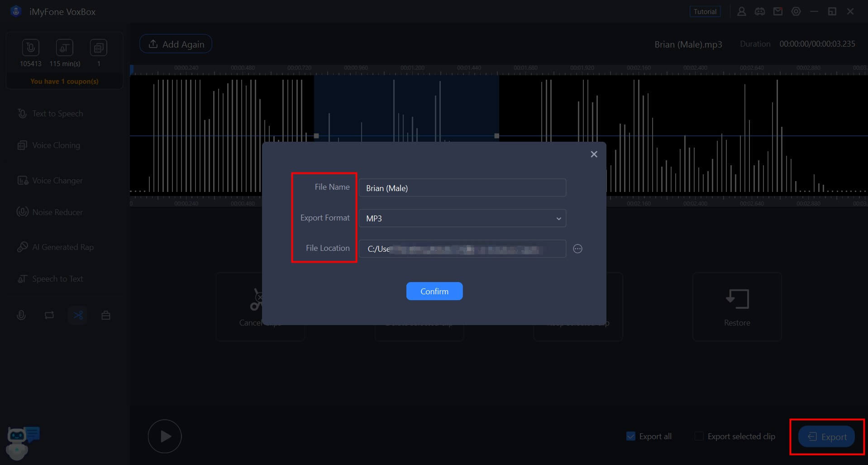Click the playhead marker at timeline start
Screen dimensions: 868x465
click(132, 70)
